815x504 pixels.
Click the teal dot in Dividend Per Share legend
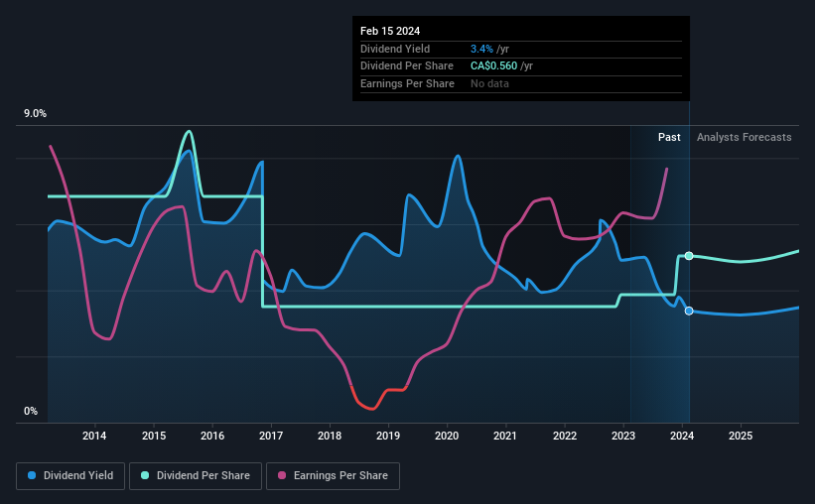pyautogui.click(x=145, y=475)
